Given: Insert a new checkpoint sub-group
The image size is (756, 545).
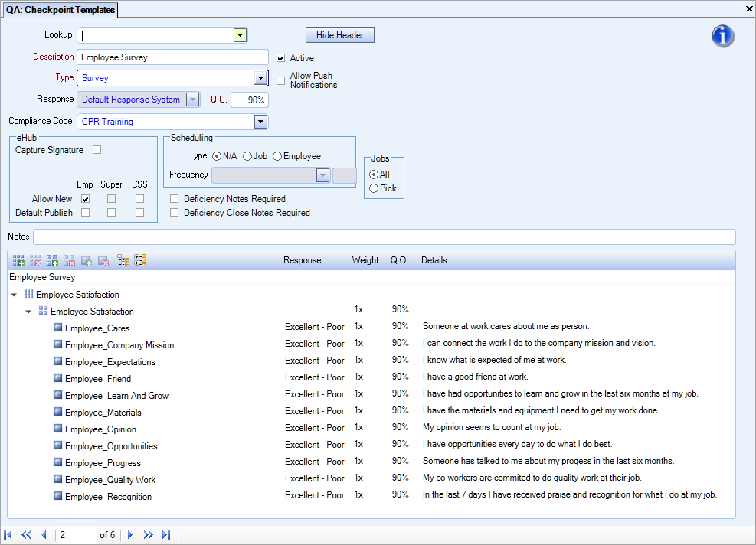Looking at the screenshot, I should [52, 260].
